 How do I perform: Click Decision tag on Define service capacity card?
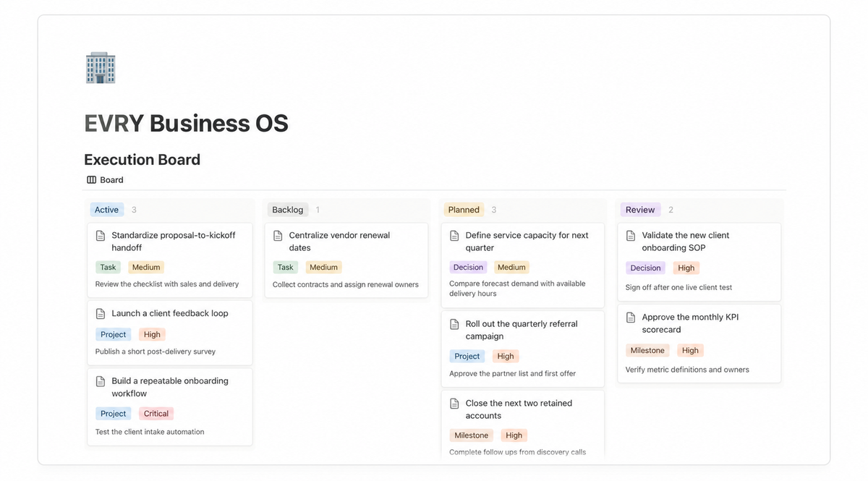(x=468, y=268)
